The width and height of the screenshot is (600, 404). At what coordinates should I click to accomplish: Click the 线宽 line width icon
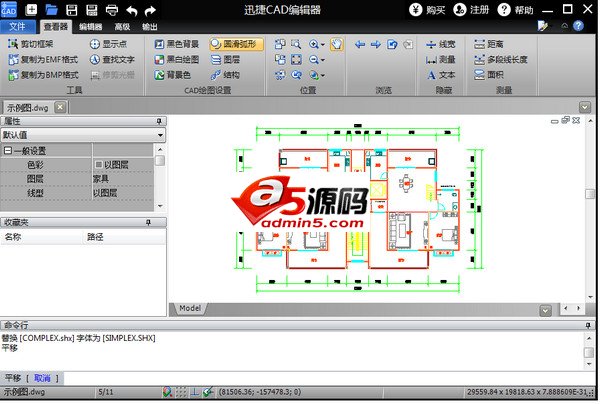439,44
